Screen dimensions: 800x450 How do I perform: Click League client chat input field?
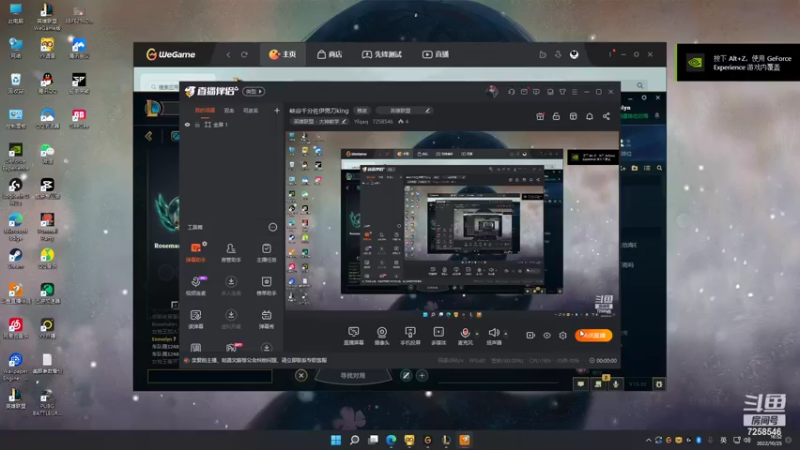[210, 376]
